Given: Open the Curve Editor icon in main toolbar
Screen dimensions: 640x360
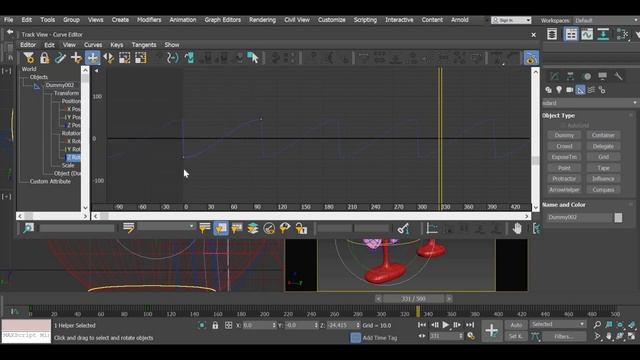Looking at the screenshot, I should point(587,34).
